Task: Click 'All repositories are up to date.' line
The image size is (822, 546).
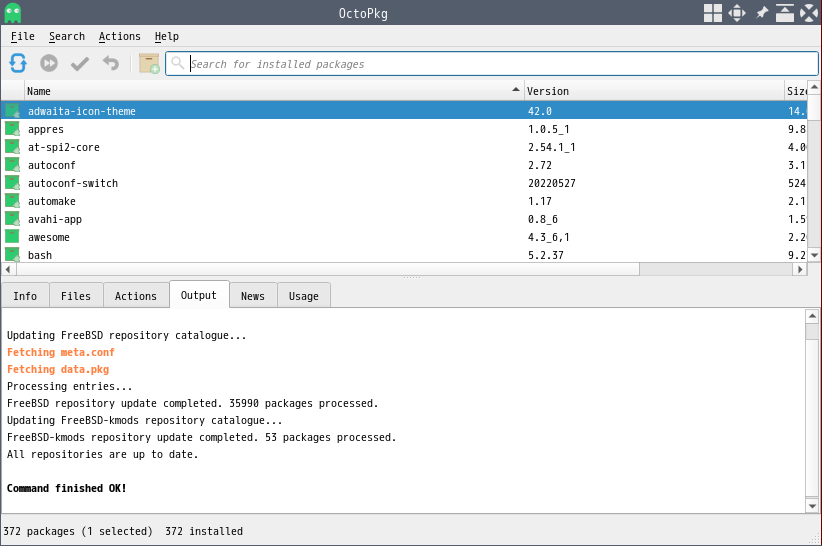Action: click(102, 454)
